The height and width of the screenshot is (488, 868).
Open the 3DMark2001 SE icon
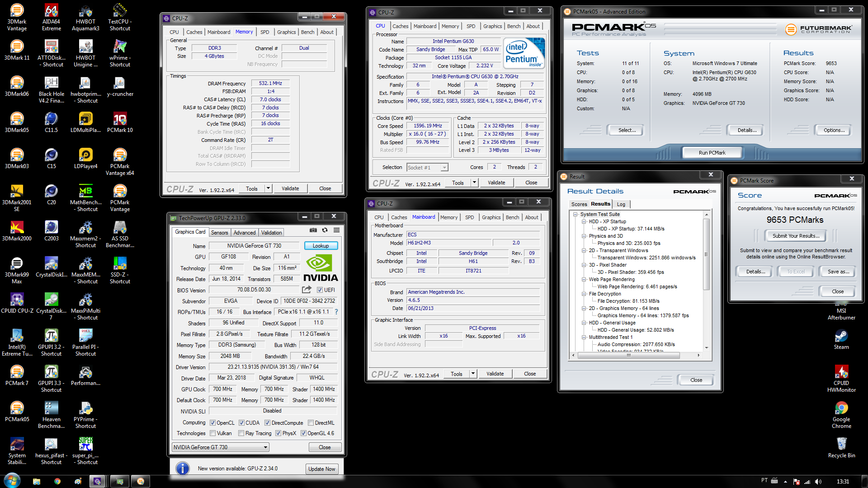pyautogui.click(x=17, y=198)
